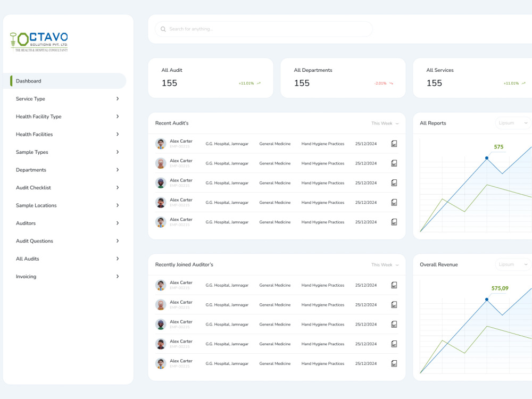Click the All Reports panel title

coord(433,123)
